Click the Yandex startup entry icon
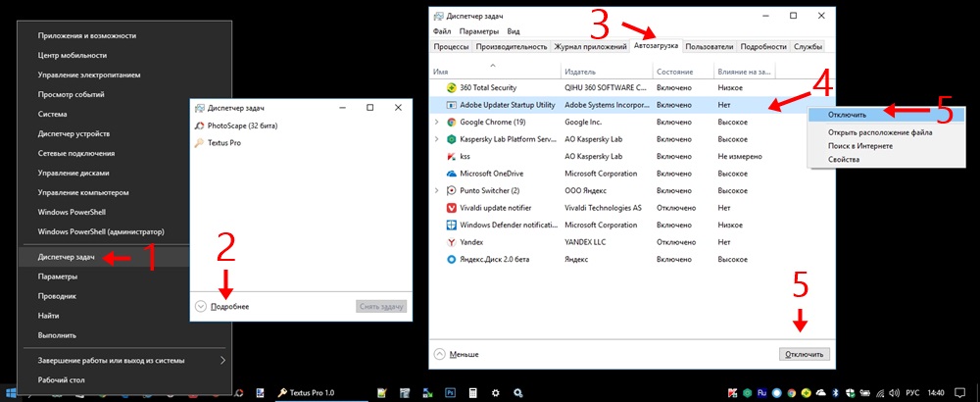Screen dimensions: 980x402 tap(451, 242)
